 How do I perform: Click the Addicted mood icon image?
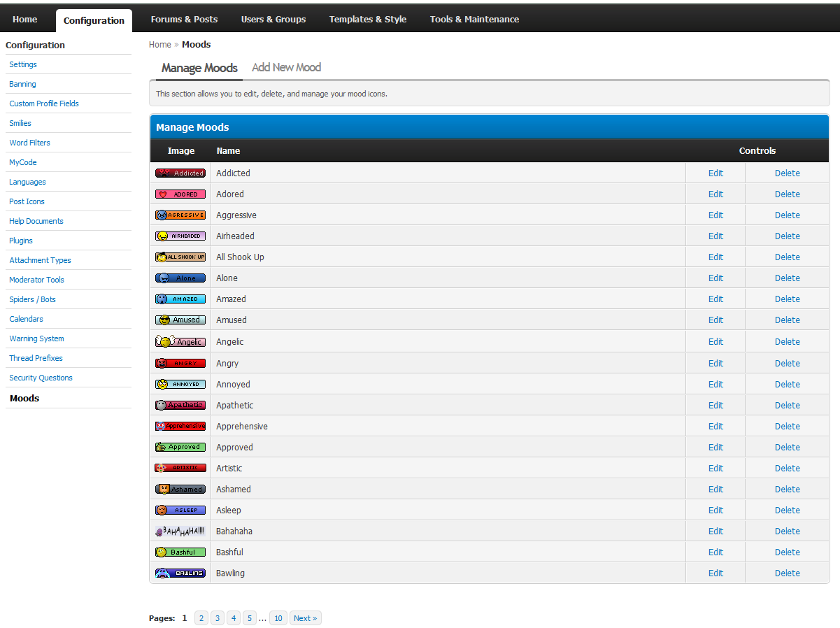(x=180, y=173)
